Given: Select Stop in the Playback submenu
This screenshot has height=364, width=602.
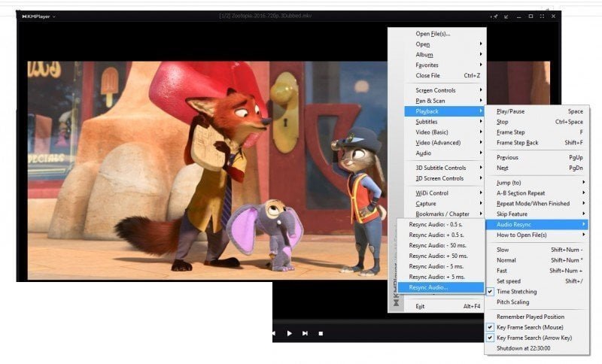Looking at the screenshot, I should coord(537,122).
